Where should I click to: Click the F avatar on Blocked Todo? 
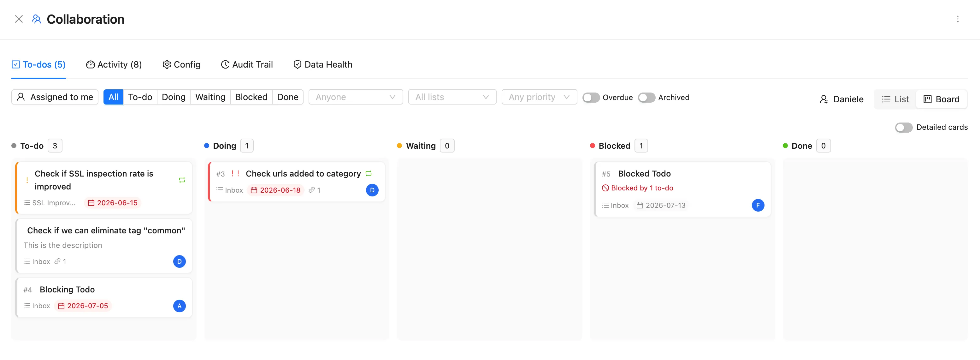click(x=758, y=206)
